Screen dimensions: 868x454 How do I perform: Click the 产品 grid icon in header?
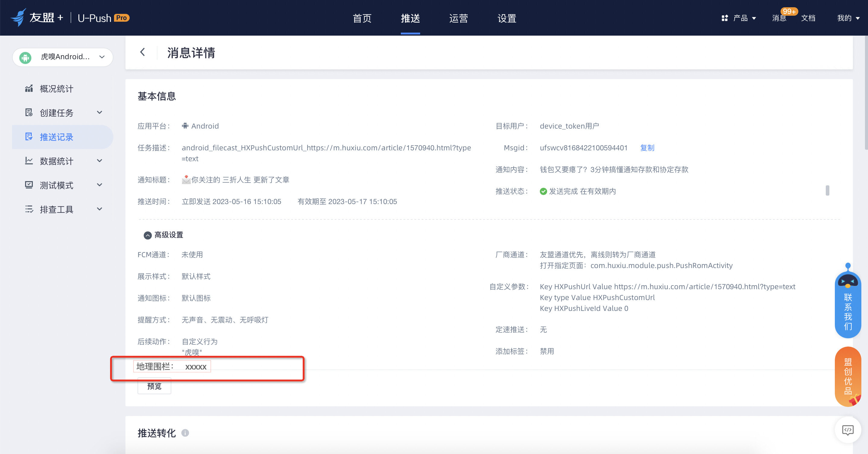click(724, 18)
